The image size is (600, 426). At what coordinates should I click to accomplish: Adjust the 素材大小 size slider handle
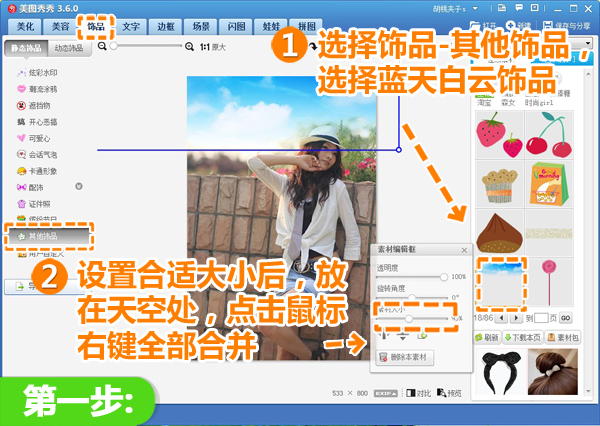point(409,318)
